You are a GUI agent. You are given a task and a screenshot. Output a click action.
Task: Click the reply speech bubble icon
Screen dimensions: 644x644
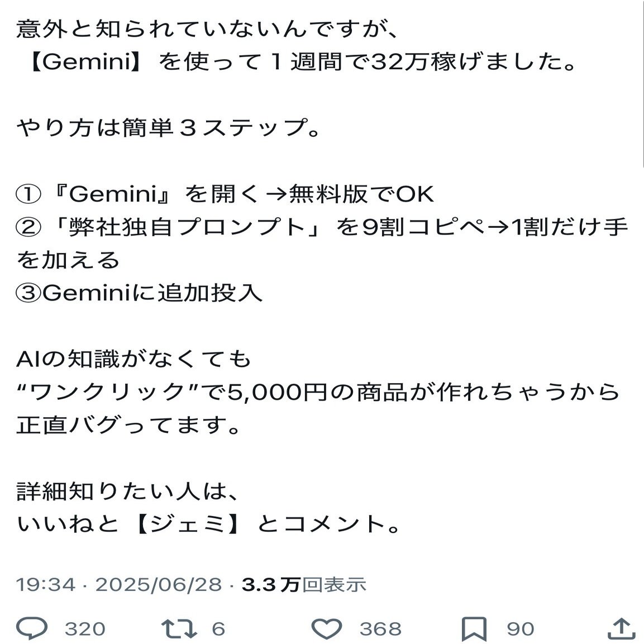[x=32, y=628]
